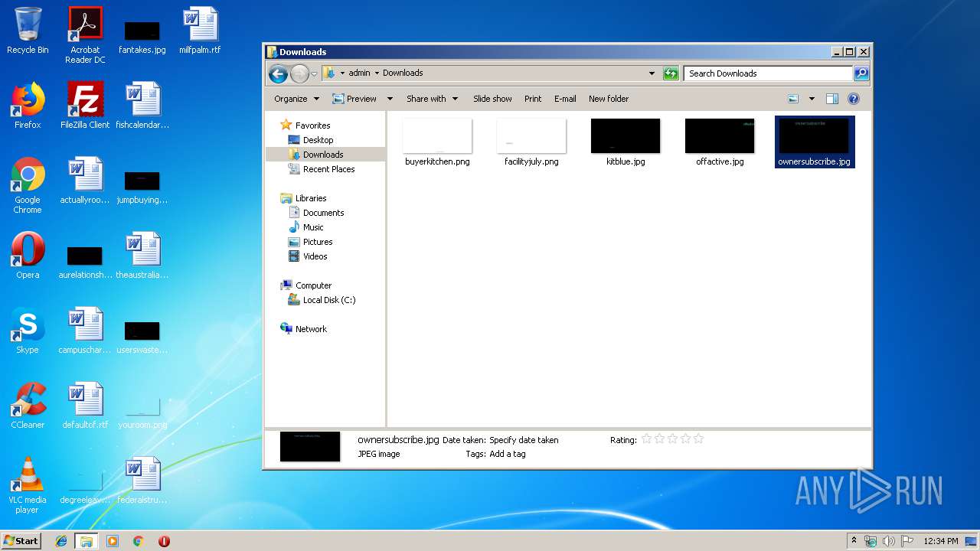Click the Print toolbar button
The width and height of the screenshot is (980, 551).
[533, 99]
